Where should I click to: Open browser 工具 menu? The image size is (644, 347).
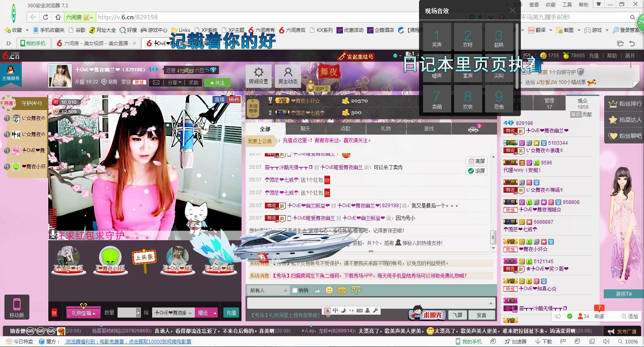(567, 4)
